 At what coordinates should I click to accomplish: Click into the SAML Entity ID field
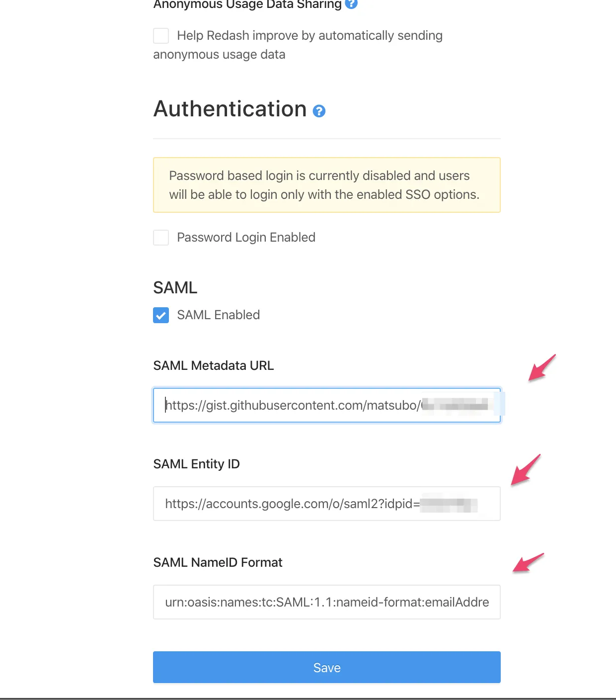(x=326, y=504)
